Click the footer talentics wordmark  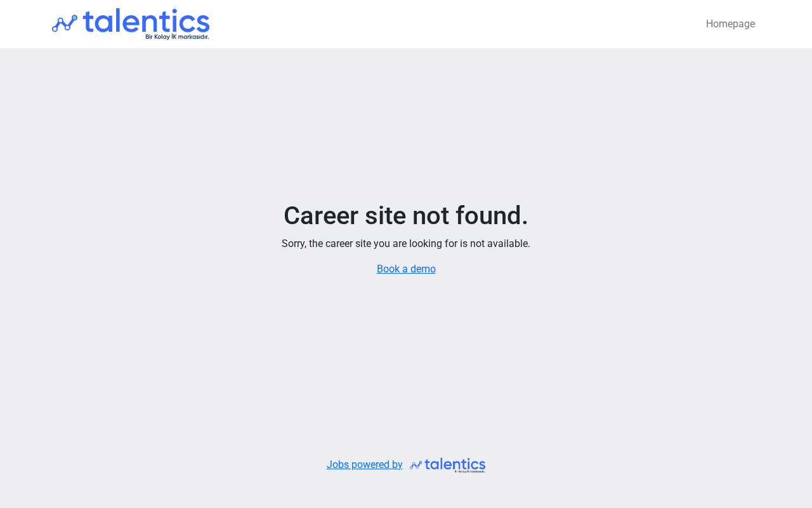455,464
